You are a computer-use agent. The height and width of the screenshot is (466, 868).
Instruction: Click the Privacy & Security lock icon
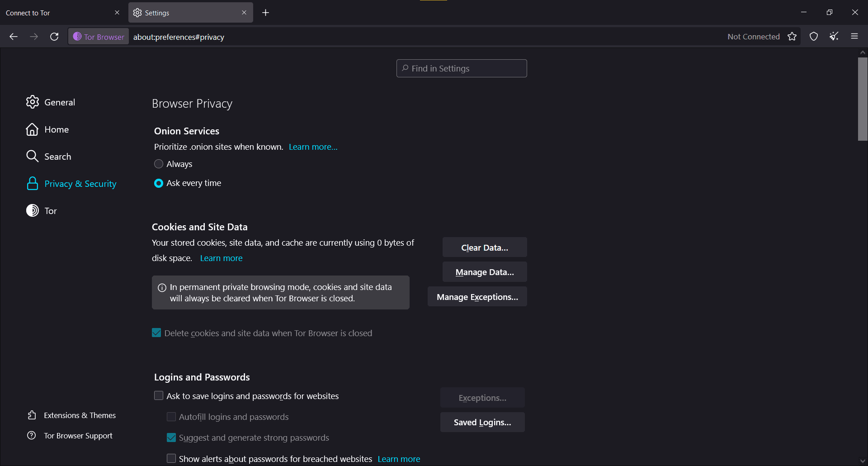click(33, 184)
